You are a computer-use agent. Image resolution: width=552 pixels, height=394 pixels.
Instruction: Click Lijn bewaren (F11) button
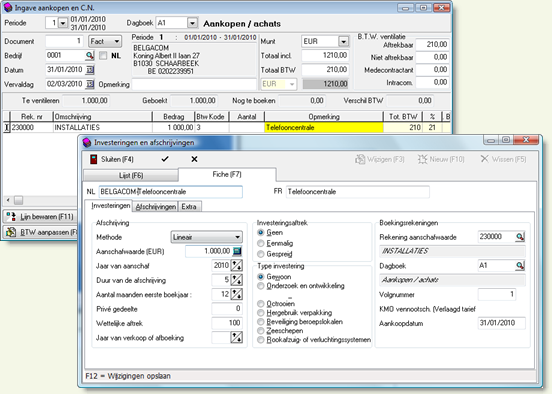40,217
